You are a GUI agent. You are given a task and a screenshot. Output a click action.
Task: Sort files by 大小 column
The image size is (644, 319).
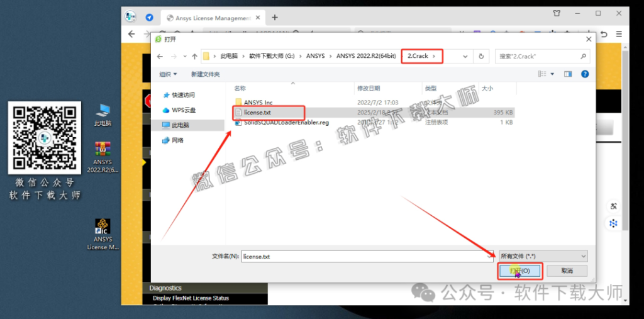pyautogui.click(x=487, y=88)
